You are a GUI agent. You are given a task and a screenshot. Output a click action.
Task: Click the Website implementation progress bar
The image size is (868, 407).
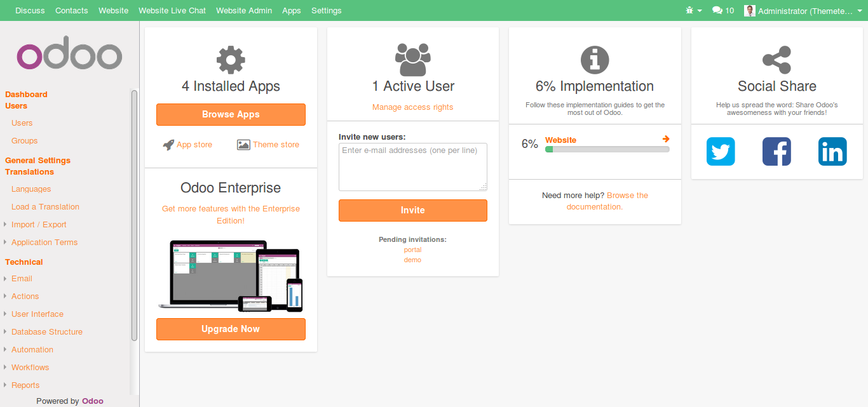[x=607, y=149]
